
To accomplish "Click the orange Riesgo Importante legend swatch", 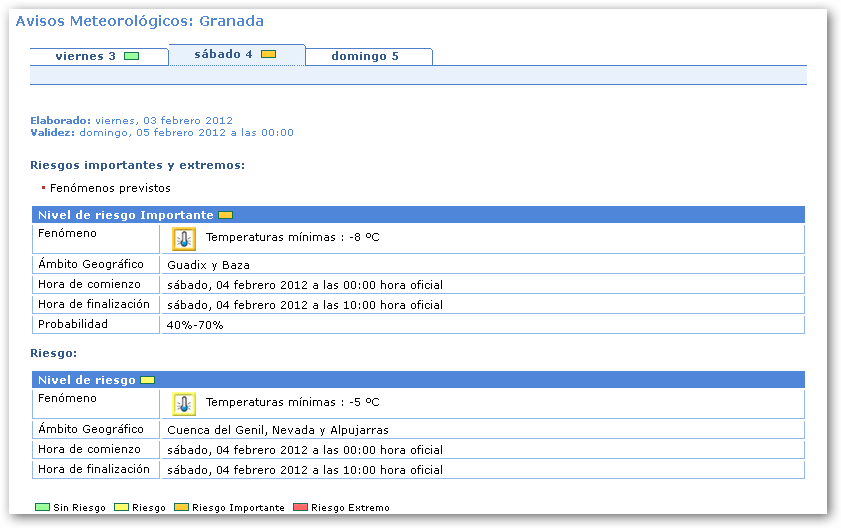I will (181, 508).
